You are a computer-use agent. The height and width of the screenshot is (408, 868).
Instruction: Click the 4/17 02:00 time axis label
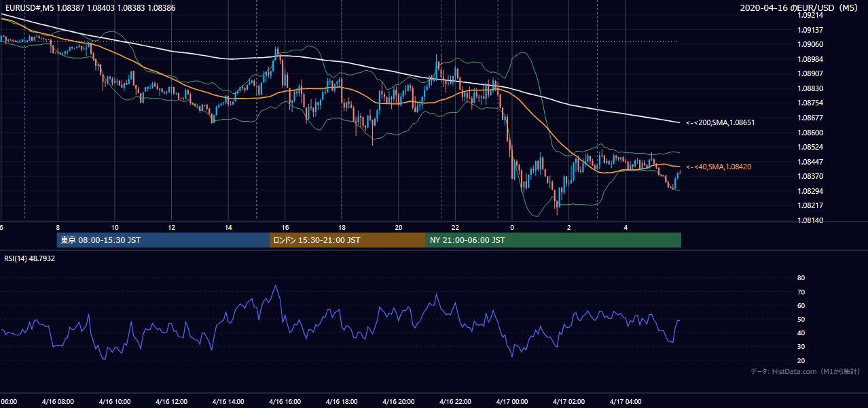point(569,401)
